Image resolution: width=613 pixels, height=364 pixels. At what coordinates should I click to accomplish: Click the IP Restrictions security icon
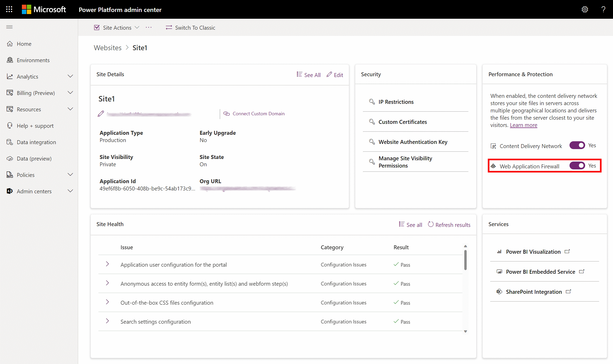pyautogui.click(x=372, y=101)
